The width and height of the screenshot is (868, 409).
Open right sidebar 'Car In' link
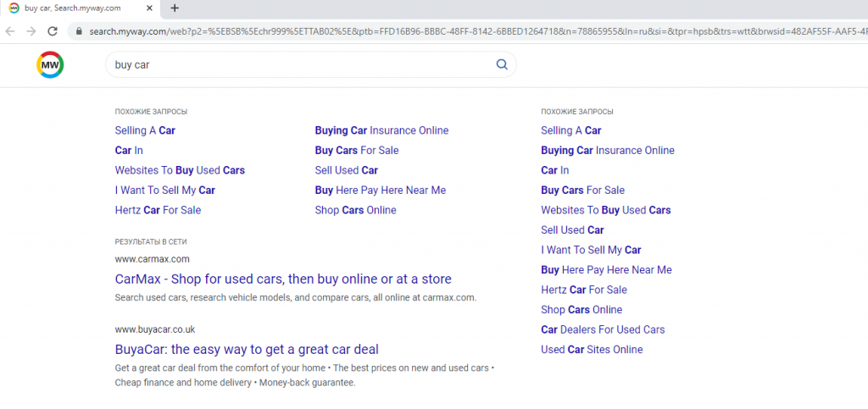pos(555,170)
